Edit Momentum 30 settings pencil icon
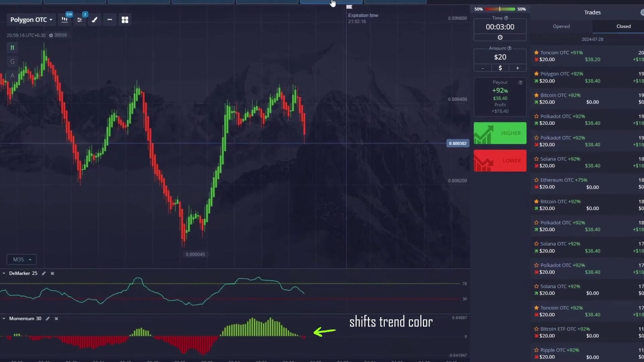644x362 pixels. pyautogui.click(x=48, y=319)
